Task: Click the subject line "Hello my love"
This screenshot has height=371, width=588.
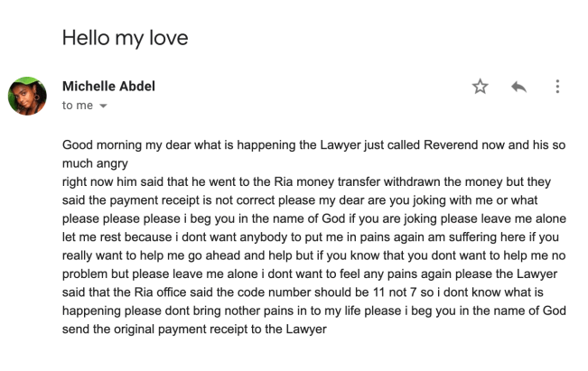Action: [x=125, y=39]
